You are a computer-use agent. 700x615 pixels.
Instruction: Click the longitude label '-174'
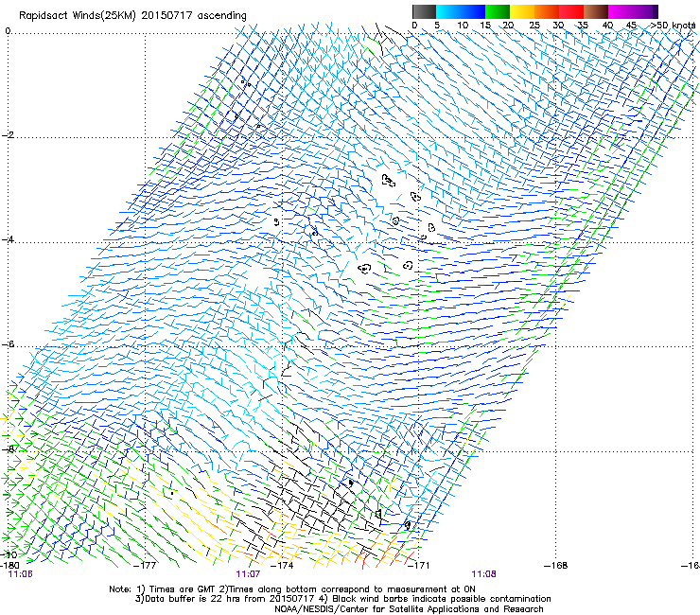point(282,565)
